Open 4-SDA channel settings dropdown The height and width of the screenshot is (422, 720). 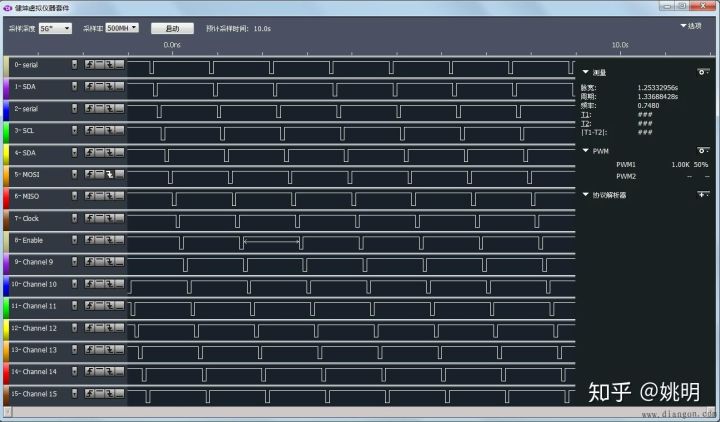pyautogui.click(x=74, y=152)
